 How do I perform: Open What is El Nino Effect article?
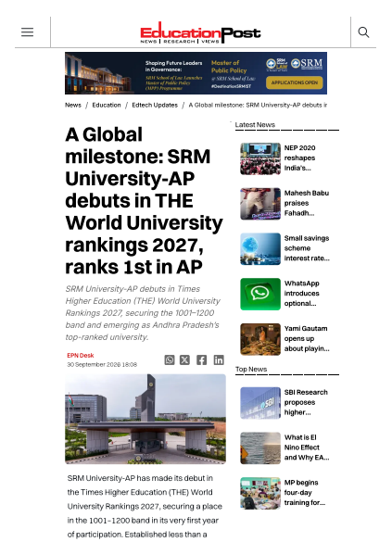pos(307,447)
